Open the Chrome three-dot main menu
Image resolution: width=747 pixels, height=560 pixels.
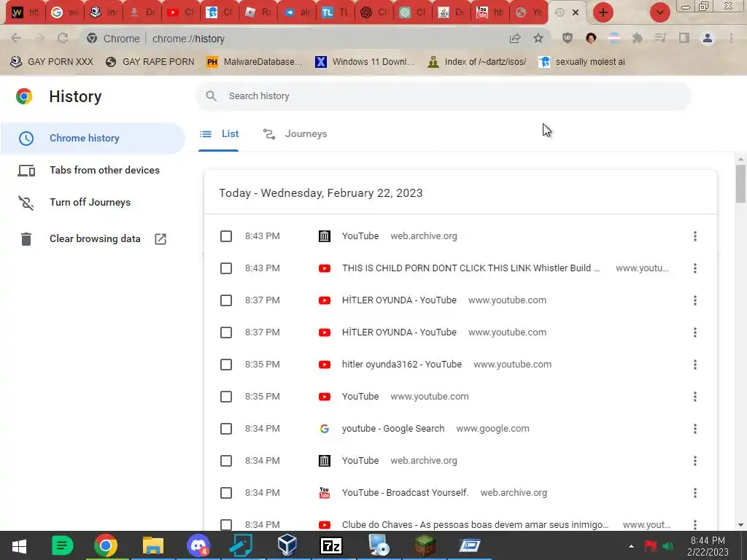[x=731, y=38]
